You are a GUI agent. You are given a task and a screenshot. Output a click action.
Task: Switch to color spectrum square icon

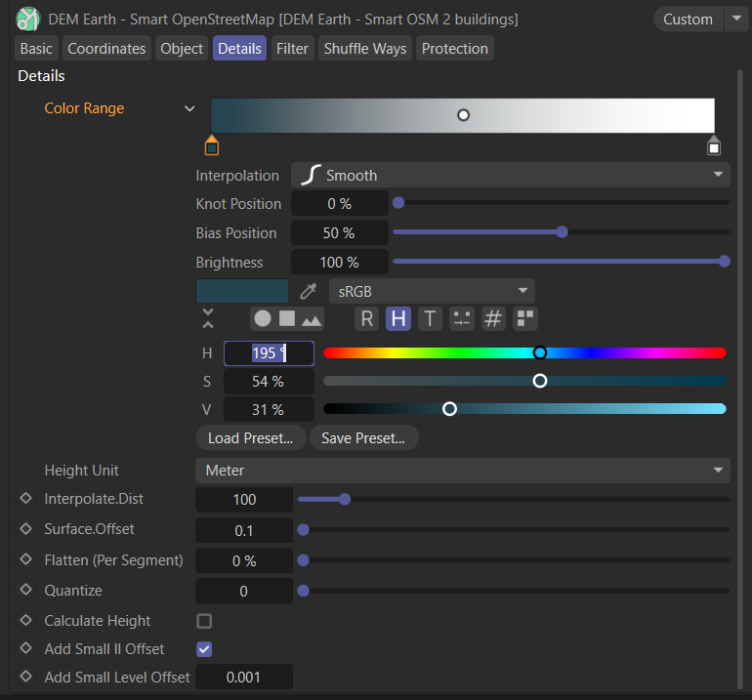click(x=287, y=318)
